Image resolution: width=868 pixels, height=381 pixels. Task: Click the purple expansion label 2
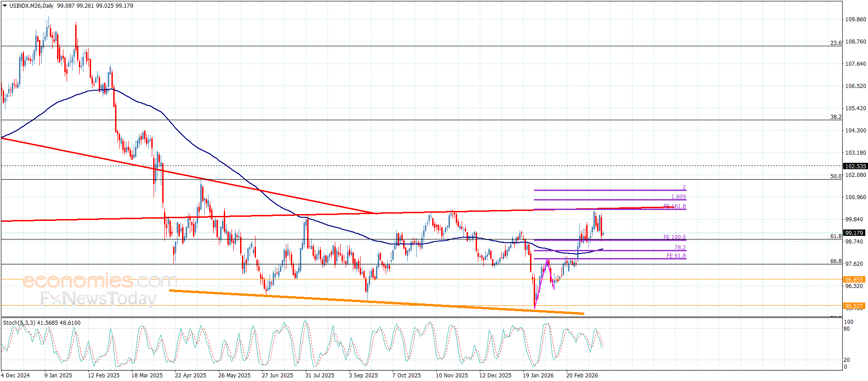pyautogui.click(x=684, y=187)
